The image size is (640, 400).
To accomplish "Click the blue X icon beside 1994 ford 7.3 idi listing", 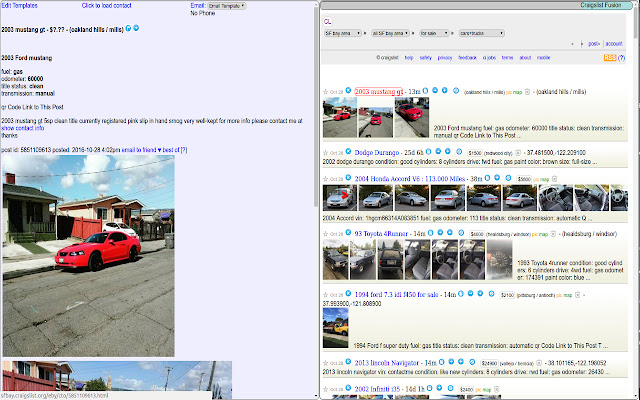I will 348,293.
